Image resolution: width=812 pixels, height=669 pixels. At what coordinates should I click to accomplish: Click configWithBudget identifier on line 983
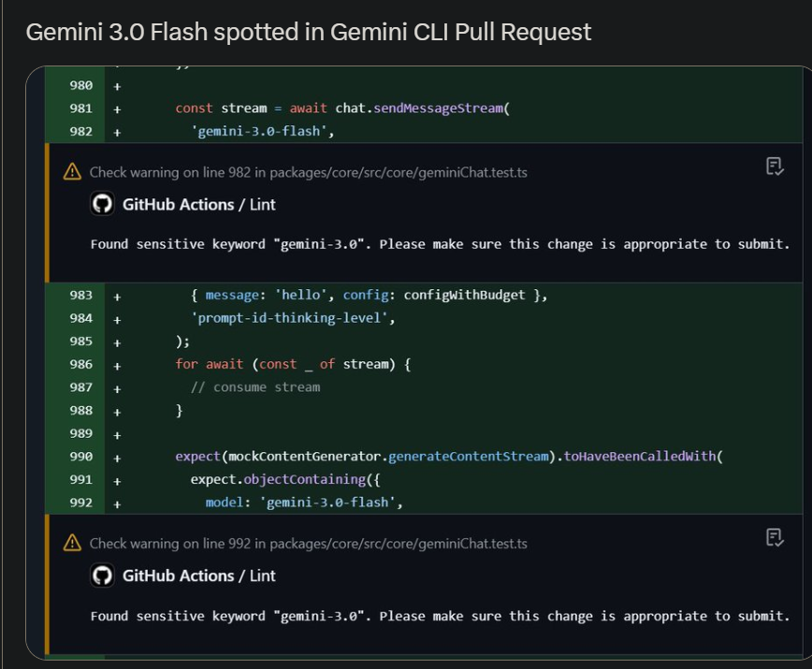(x=464, y=295)
